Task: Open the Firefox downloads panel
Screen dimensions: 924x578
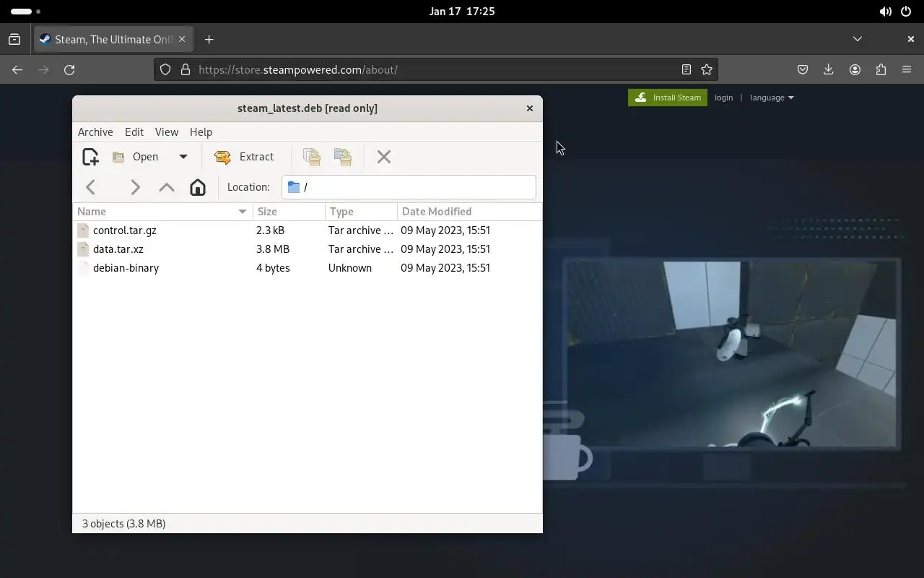Action: click(x=829, y=70)
